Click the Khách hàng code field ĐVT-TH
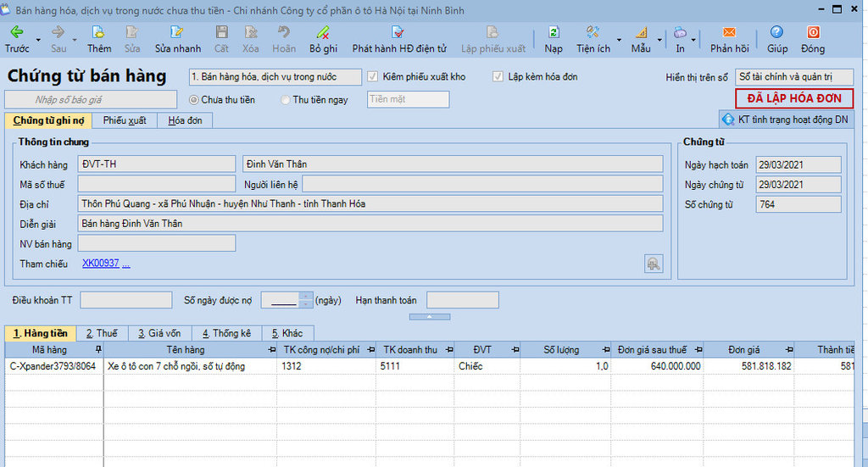 tap(157, 164)
